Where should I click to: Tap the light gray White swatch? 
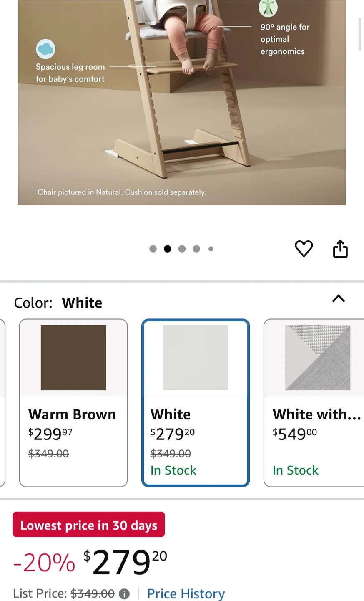195,357
